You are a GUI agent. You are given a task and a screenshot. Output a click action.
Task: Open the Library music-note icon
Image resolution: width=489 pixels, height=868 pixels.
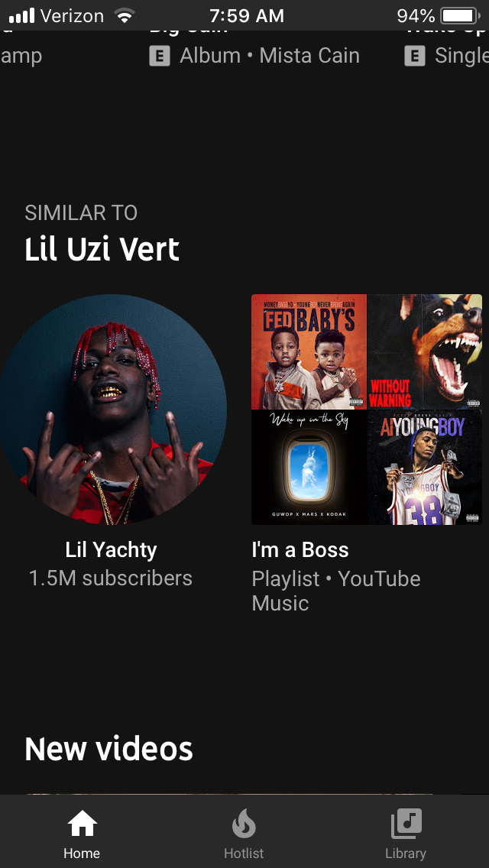406,823
